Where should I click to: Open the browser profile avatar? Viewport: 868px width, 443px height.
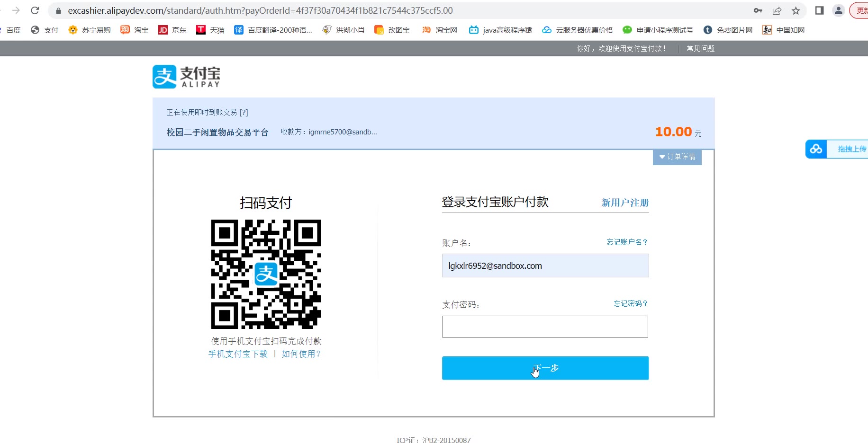click(839, 10)
